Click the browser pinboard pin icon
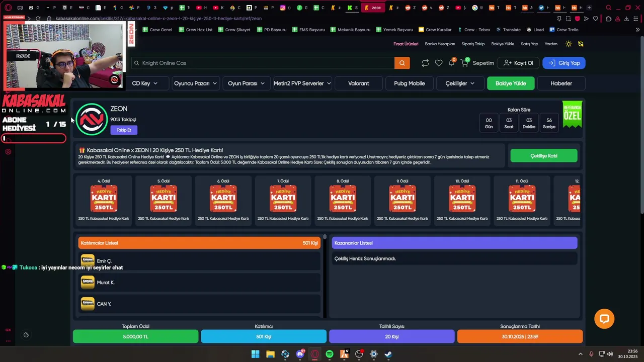 point(559,19)
